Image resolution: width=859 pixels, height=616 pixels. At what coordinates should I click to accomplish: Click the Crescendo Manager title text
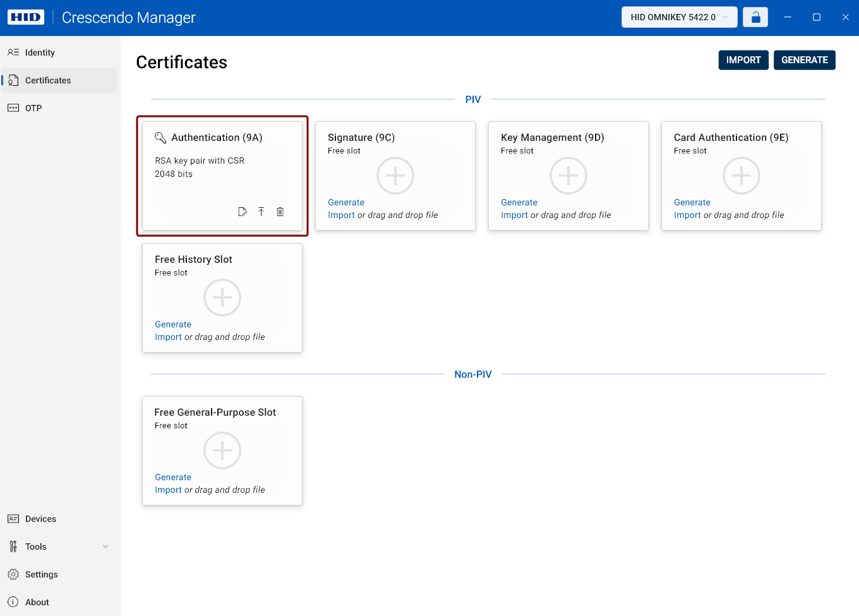pyautogui.click(x=129, y=18)
